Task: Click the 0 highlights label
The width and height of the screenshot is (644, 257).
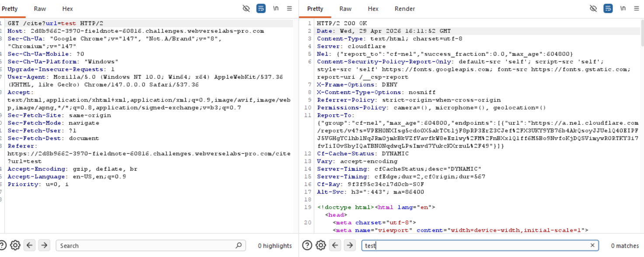Action: tap(275, 246)
